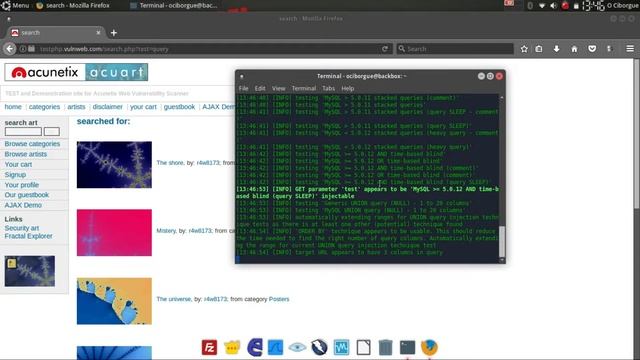Reload the page with the refresh icon
The height and width of the screenshot is (360, 640).
coord(384,49)
